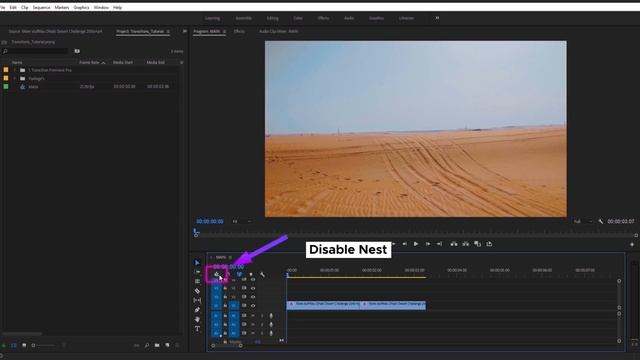The width and height of the screenshot is (640, 360).
Task: Open Comparison View button in Program monitor
Action: click(x=489, y=244)
